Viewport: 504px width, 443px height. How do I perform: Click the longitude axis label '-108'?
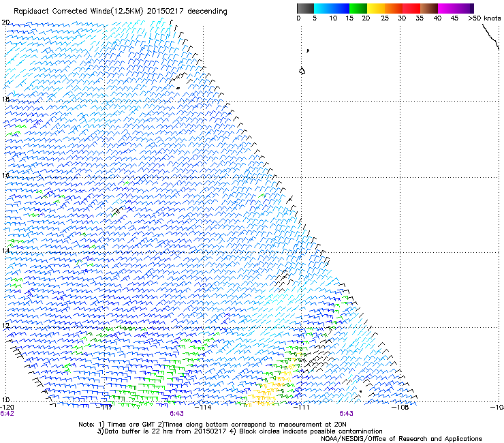point(400,408)
